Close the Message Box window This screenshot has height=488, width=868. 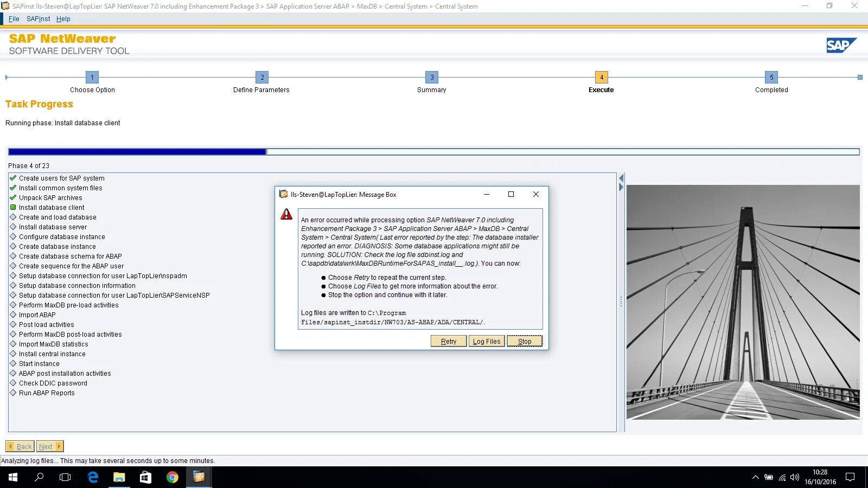(x=535, y=194)
